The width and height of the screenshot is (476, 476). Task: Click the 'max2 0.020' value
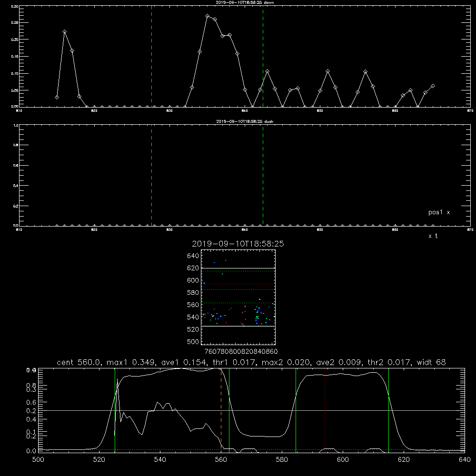click(x=286, y=362)
